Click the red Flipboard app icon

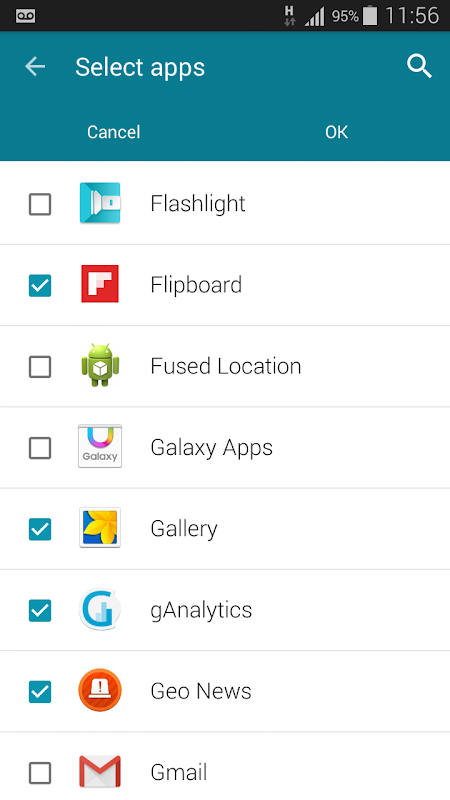100,284
